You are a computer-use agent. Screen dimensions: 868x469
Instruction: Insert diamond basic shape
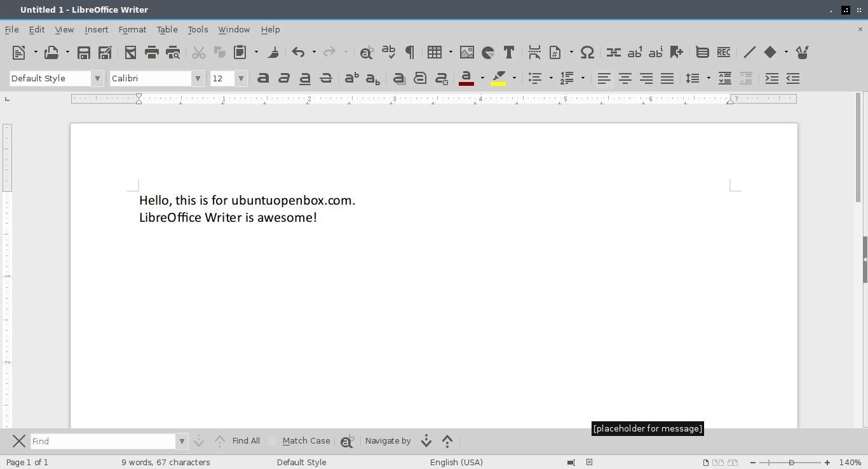coord(770,52)
